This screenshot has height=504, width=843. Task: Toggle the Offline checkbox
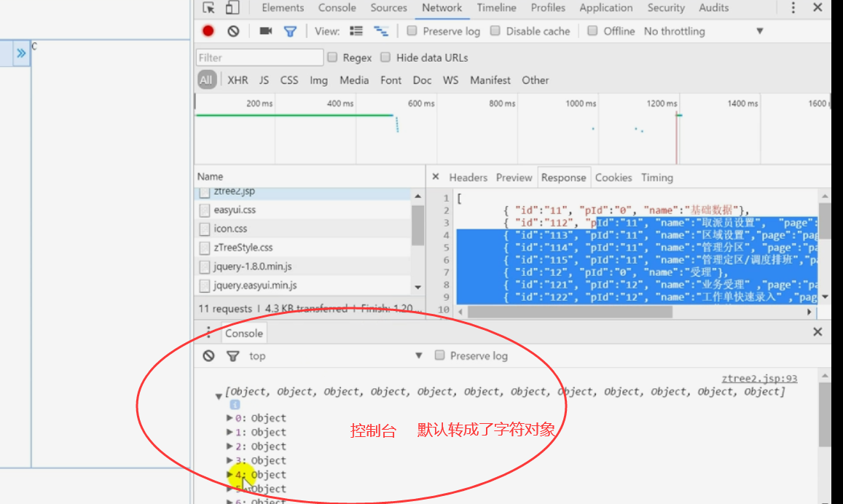(592, 31)
